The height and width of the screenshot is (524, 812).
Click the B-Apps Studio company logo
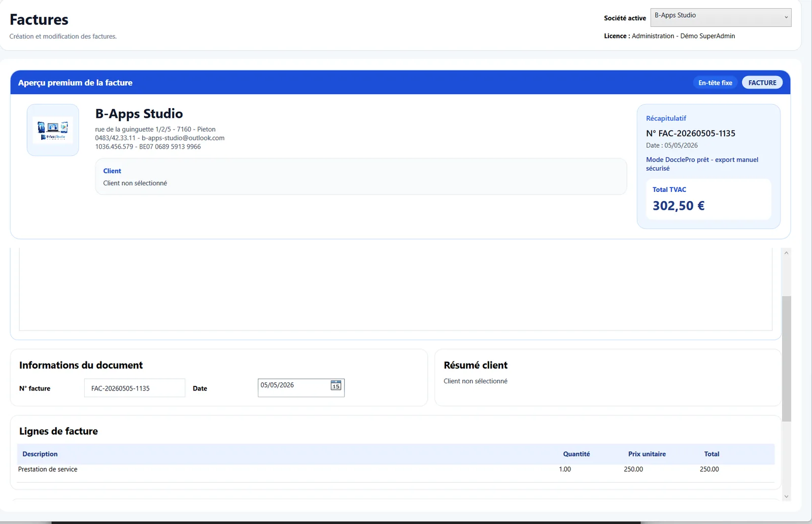(x=53, y=130)
